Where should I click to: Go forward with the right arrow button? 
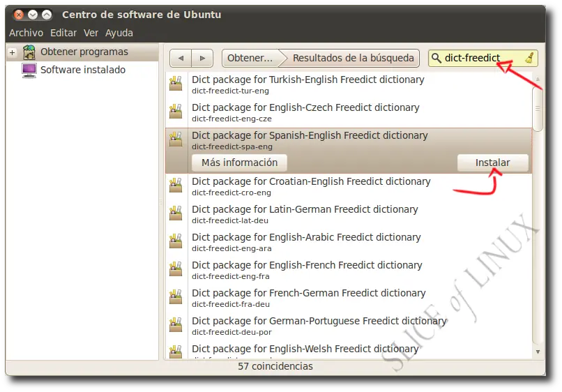tap(202, 58)
